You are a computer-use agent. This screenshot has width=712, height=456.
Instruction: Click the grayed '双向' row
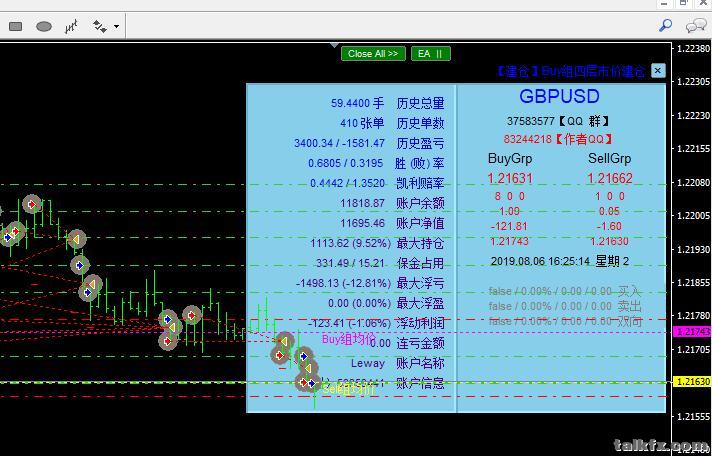point(565,321)
